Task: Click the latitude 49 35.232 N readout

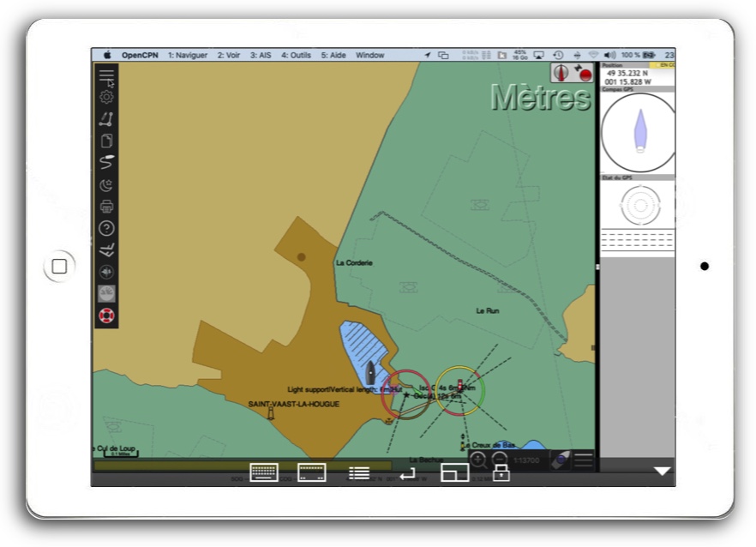Action: coord(627,74)
